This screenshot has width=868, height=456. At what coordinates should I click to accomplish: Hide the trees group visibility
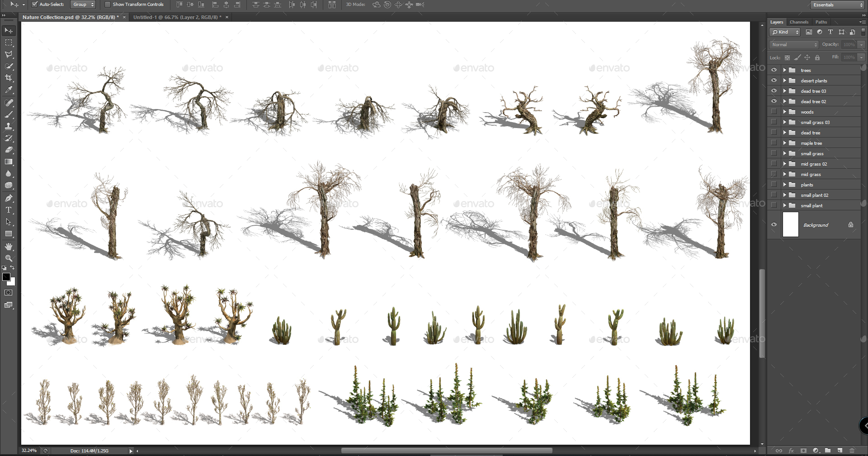click(x=774, y=70)
